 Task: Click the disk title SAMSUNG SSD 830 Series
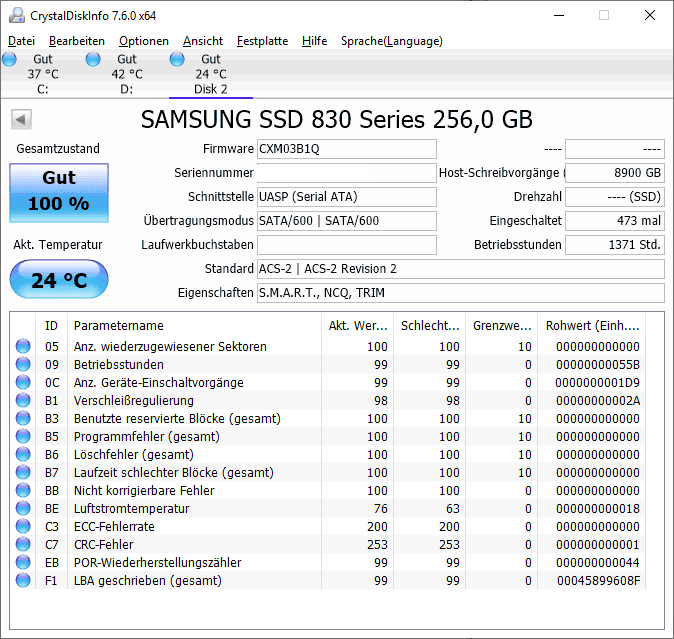[x=337, y=119]
